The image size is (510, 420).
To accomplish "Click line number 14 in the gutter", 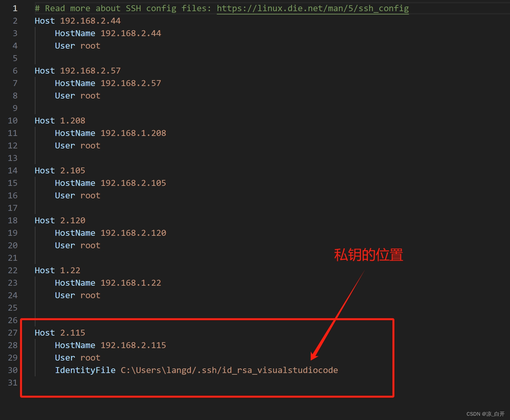I will coord(13,170).
